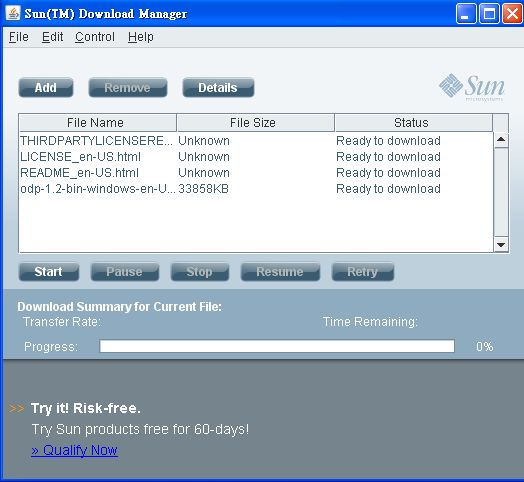Select the README_en-US.html row
Screen dimensions: 524x482
pos(256,173)
